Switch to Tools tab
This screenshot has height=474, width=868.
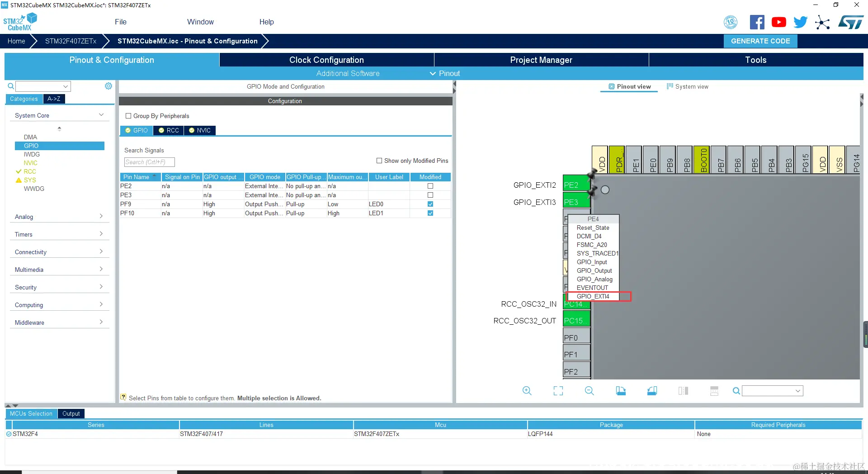click(x=756, y=60)
